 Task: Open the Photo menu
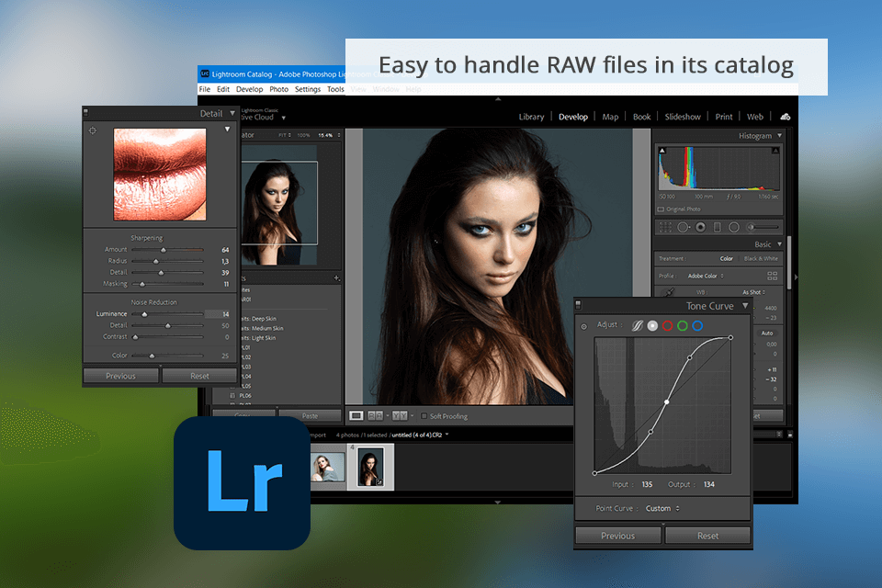[278, 89]
